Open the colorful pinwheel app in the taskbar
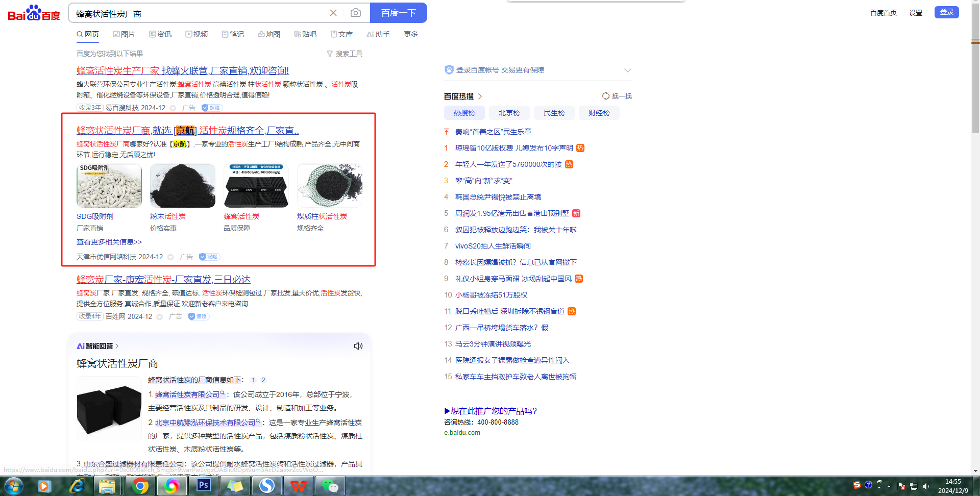980x496 pixels. pos(172,486)
